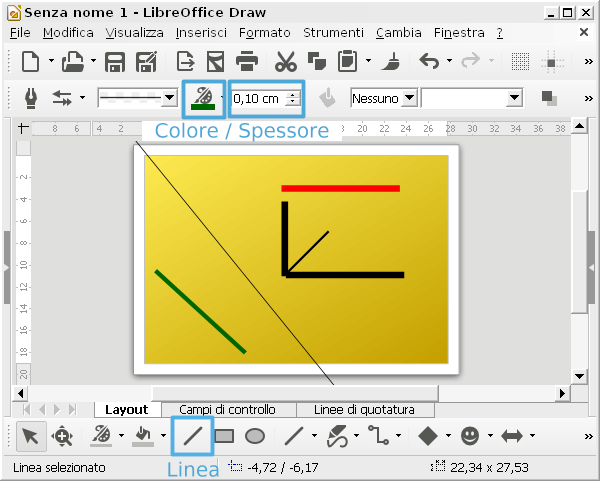The width and height of the screenshot is (600, 481).
Task: Pick the Ellipse shape tool
Action: [255, 436]
